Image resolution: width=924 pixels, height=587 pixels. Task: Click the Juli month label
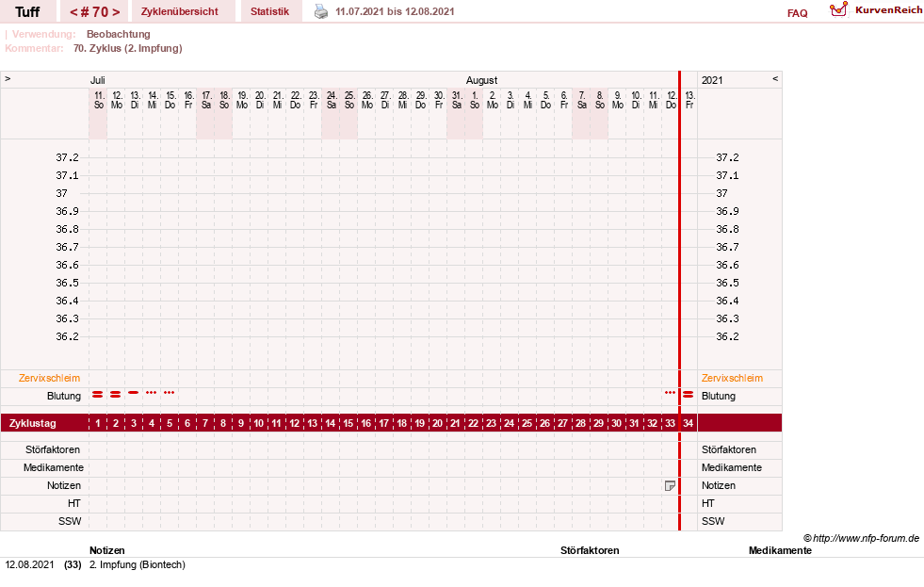pos(97,80)
